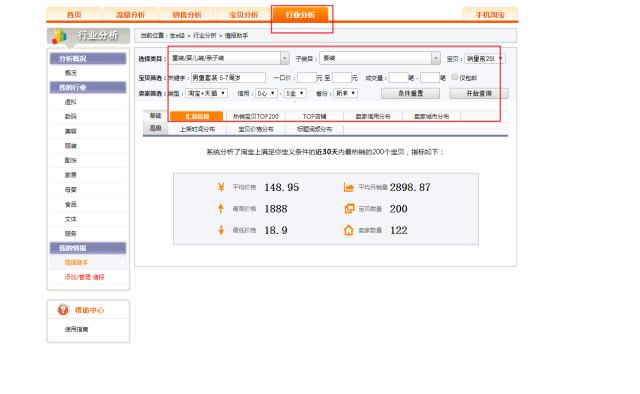Click the 我的情报 sidebar section header
This screenshot has width=640, height=394.
tap(88, 248)
